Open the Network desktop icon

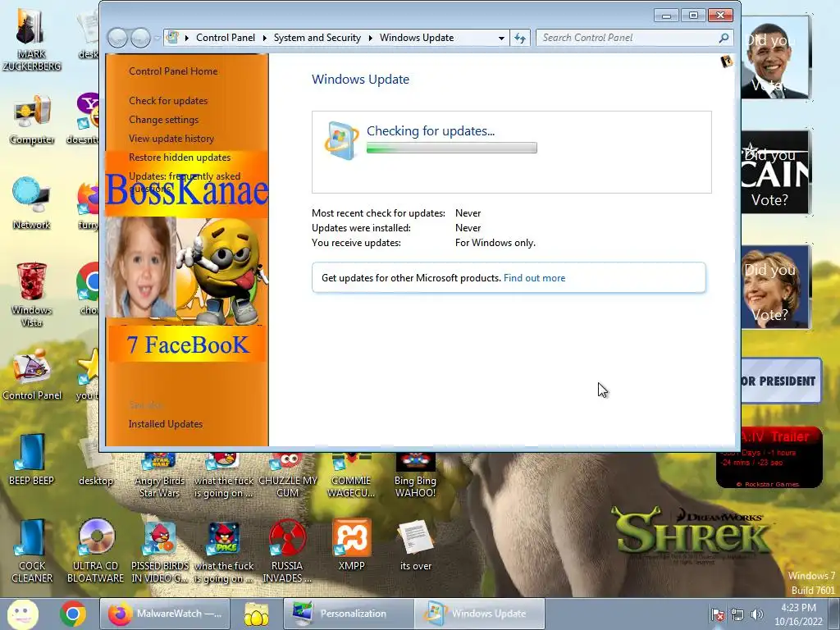click(x=32, y=203)
